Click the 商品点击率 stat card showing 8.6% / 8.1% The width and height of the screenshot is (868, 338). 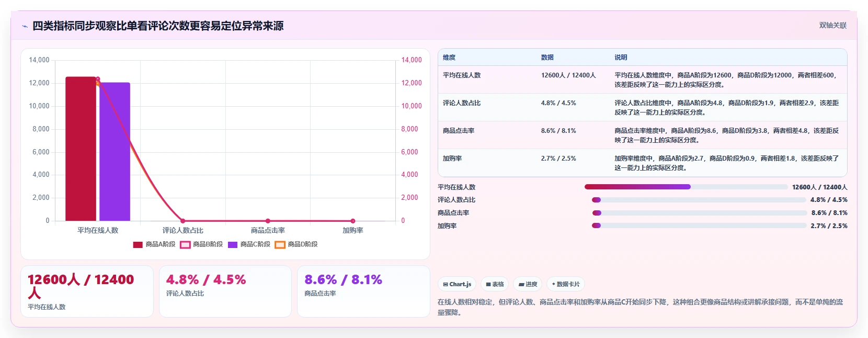[363, 291]
